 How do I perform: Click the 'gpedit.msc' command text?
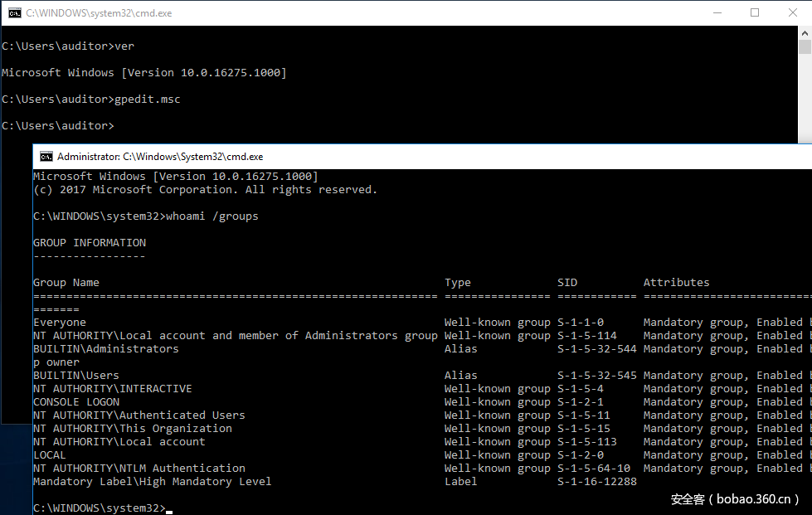(x=147, y=100)
